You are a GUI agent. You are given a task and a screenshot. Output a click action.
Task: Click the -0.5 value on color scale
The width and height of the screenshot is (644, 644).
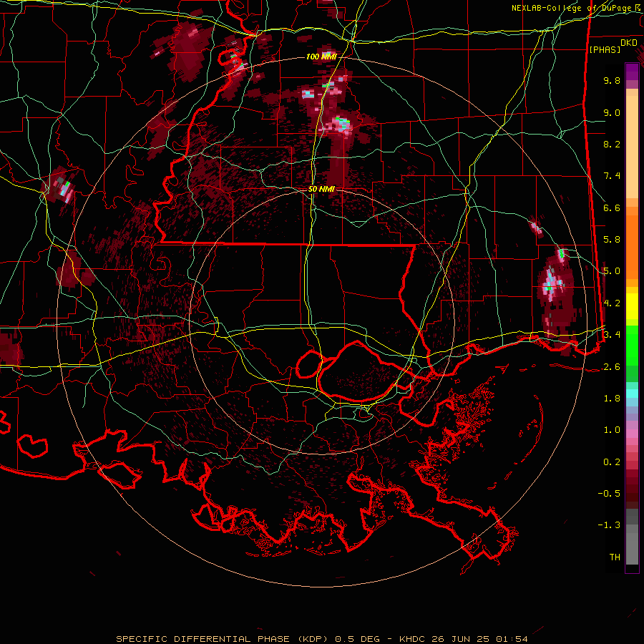[609, 494]
